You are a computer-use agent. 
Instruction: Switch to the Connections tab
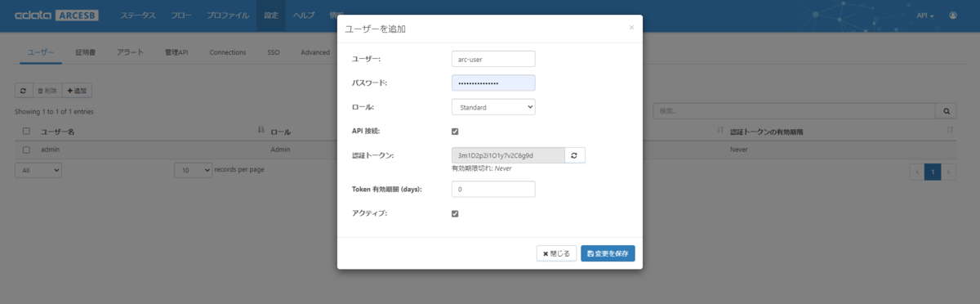click(x=228, y=52)
